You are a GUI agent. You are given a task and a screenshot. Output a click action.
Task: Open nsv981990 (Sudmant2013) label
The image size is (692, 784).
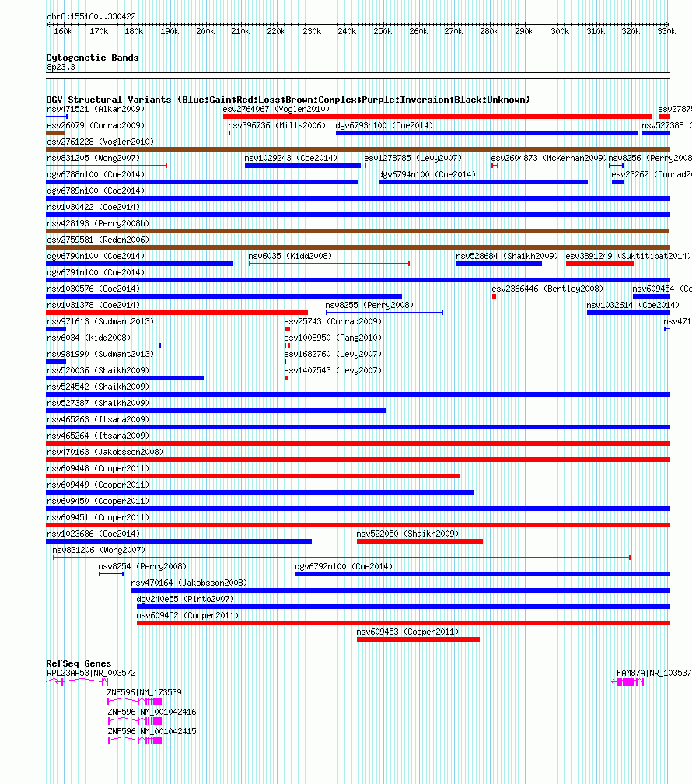tap(100, 354)
